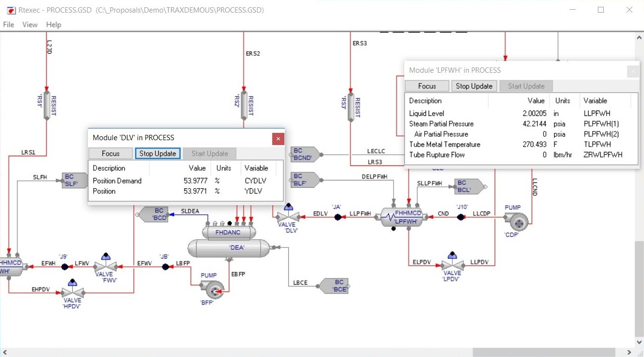Click the valve 'HPDV' symbol
Image resolution: width=644 pixels, height=357 pixels.
pos(72,293)
